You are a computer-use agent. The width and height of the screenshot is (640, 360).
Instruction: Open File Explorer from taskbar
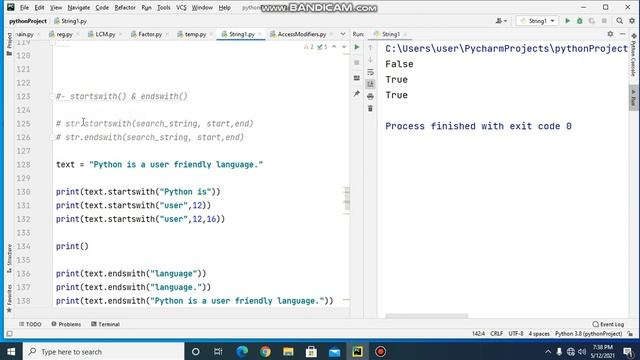288,351
